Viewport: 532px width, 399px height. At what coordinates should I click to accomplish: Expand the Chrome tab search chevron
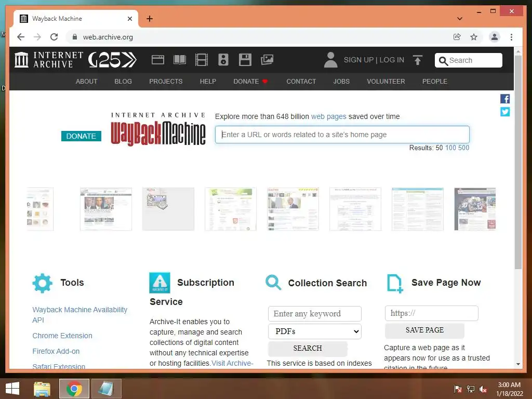(x=460, y=19)
